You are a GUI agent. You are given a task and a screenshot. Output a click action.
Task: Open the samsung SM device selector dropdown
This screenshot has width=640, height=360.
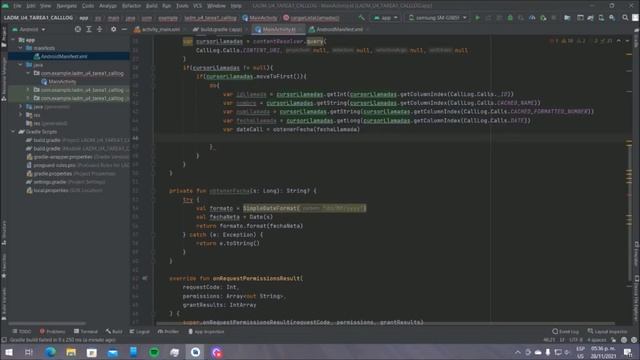click(438, 18)
